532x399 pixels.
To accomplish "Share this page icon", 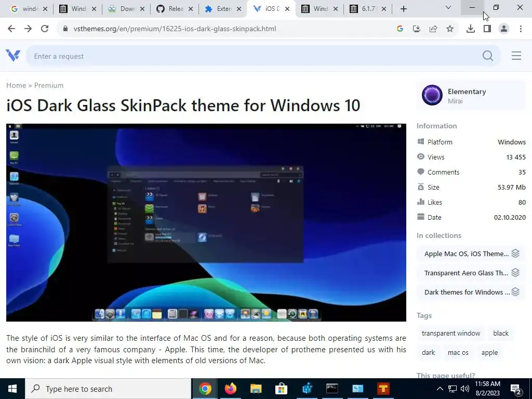I will point(433,29).
